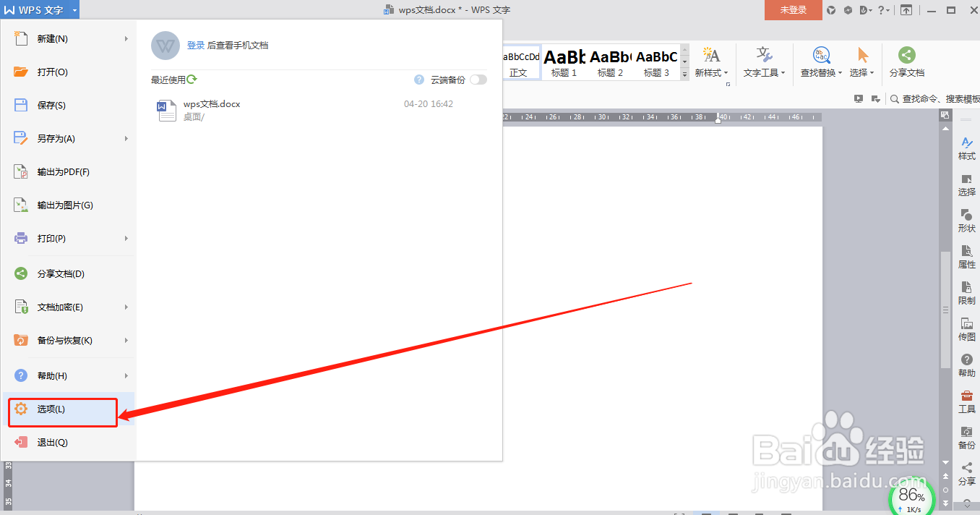Open 形状 in the right sidebar
The width and height of the screenshot is (980, 515).
(x=967, y=221)
